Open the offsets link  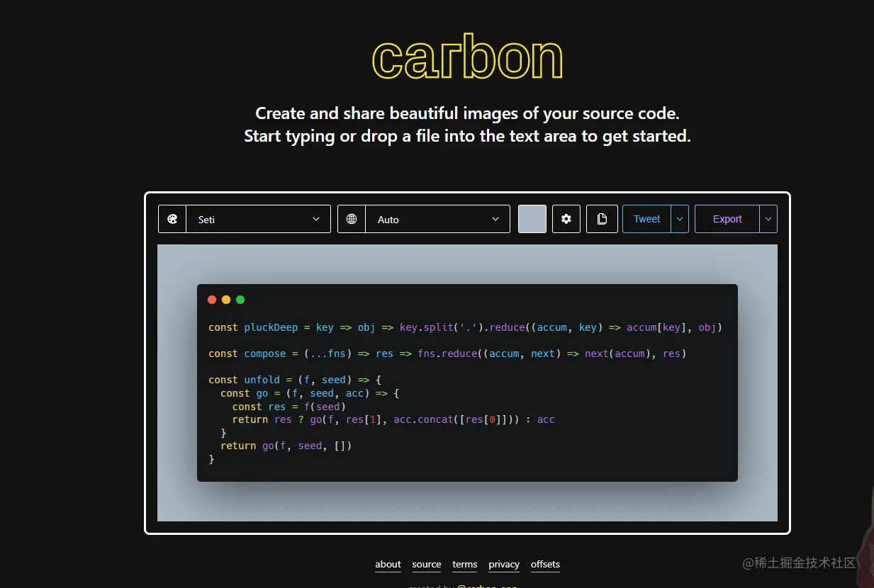tap(545, 565)
